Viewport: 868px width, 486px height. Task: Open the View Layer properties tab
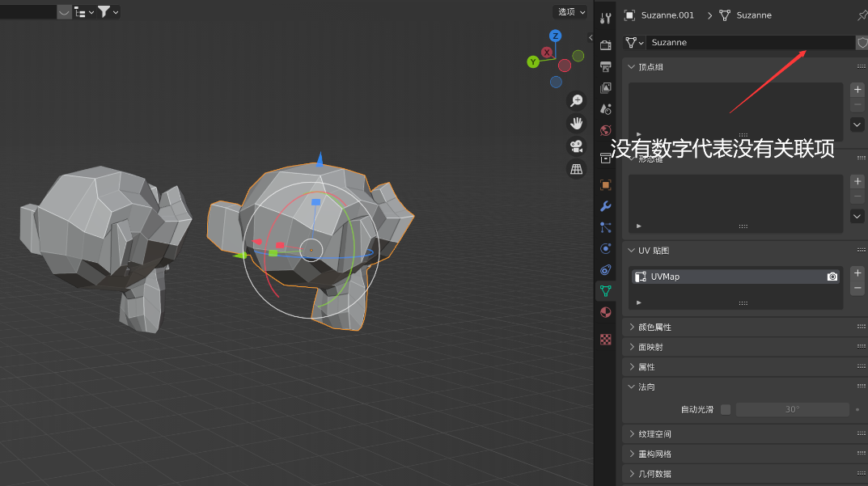pyautogui.click(x=606, y=87)
